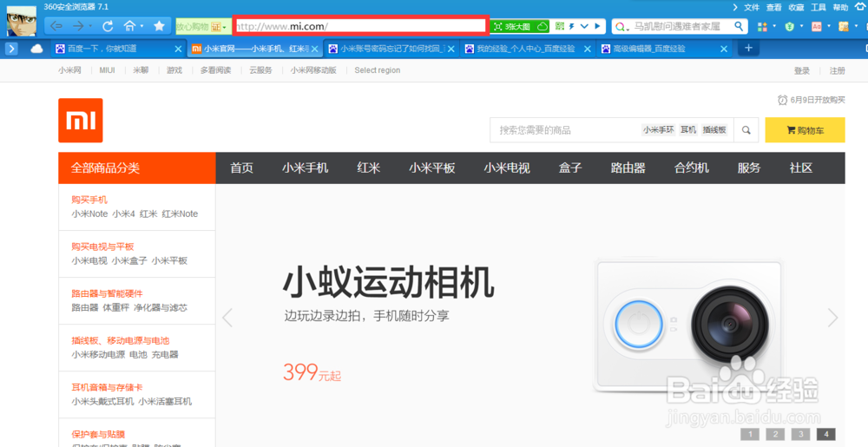Viewport: 868px width, 447px height.
Task: Close the 小米官网 tab
Action: [x=315, y=49]
